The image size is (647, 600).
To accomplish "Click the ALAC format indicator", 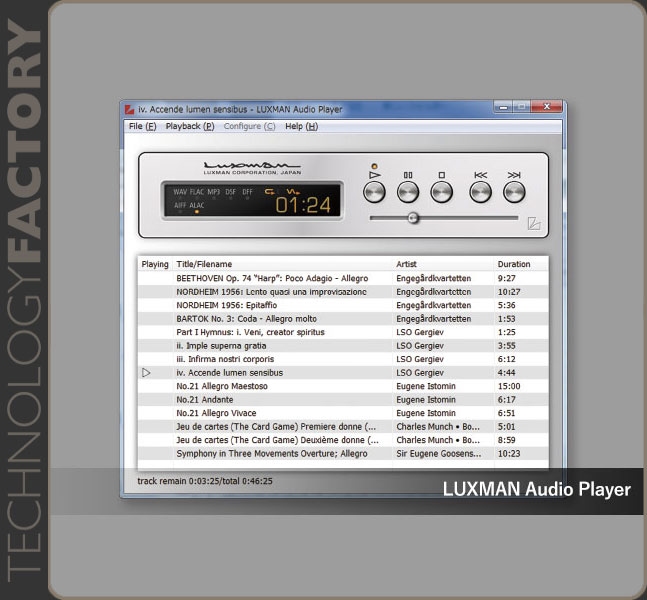I will (197, 206).
